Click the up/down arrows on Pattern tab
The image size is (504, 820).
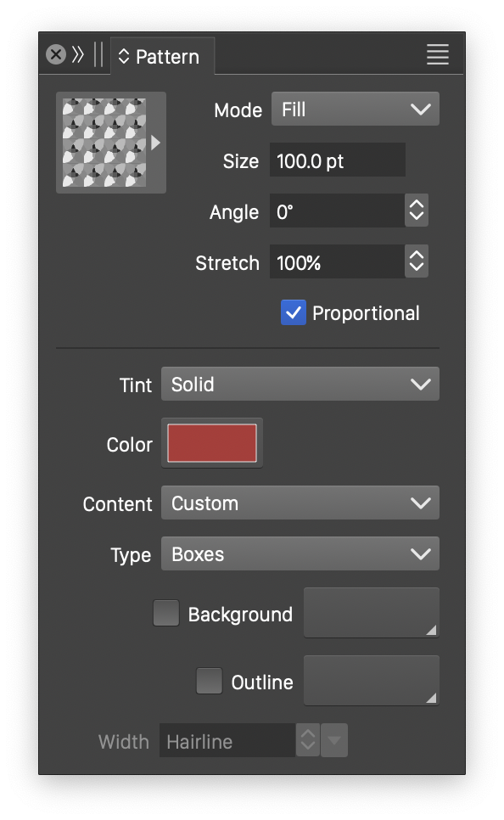pyautogui.click(x=124, y=57)
